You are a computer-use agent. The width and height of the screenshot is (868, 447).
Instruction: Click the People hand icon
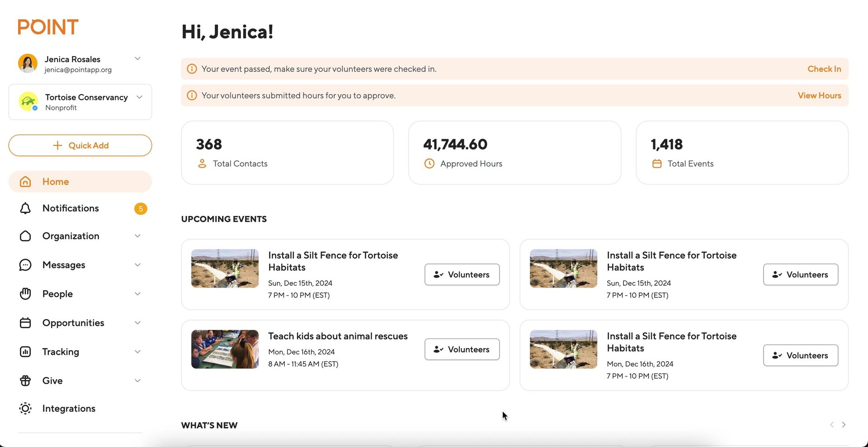tap(25, 294)
